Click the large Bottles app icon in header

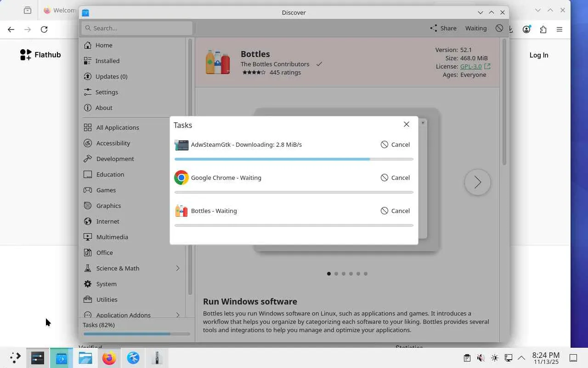tap(218, 62)
